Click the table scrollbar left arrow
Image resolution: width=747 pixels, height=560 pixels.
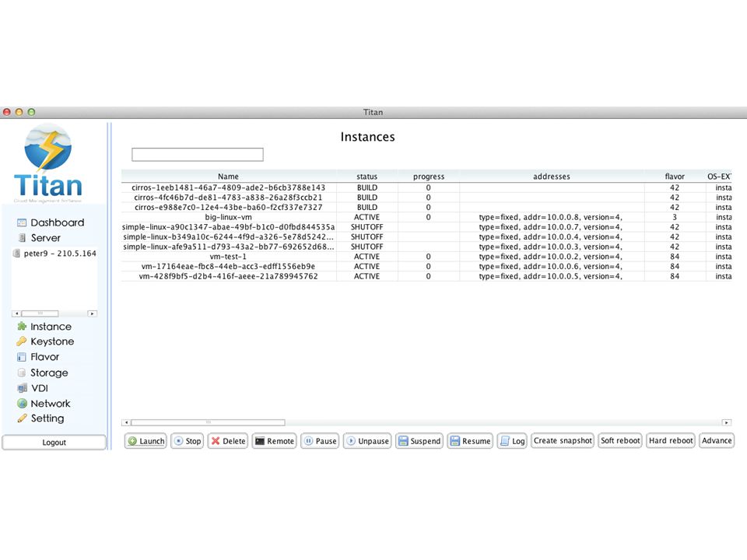click(x=126, y=422)
